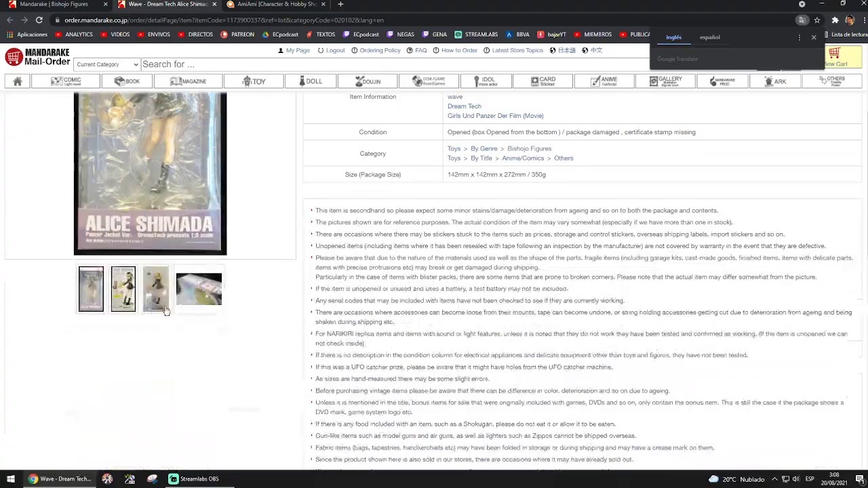
Task: Click the large Alice Shimada product image
Action: click(x=150, y=174)
